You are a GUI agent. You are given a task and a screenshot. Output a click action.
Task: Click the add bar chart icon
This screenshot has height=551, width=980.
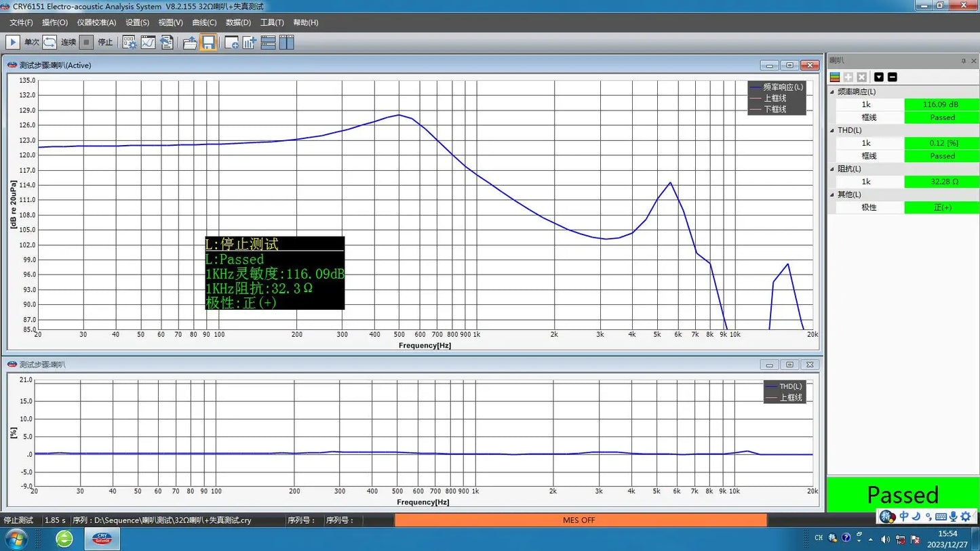pyautogui.click(x=250, y=43)
